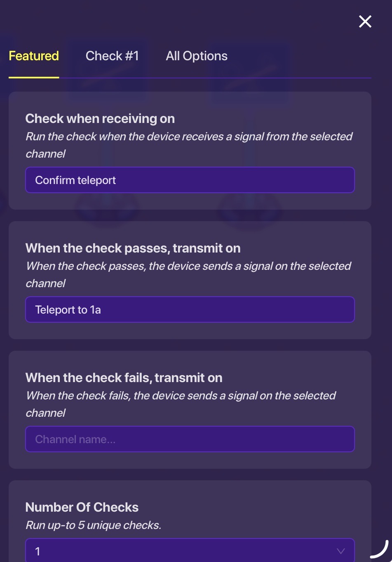Viewport: 392px width, 562px height.
Task: Focus the empty "Channel name..." field
Action: 190,439
